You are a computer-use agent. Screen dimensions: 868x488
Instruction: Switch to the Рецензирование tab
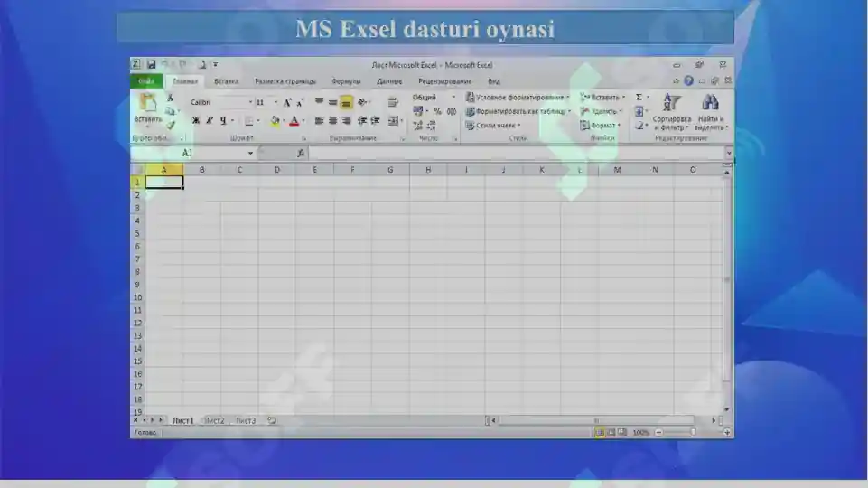[x=444, y=81]
